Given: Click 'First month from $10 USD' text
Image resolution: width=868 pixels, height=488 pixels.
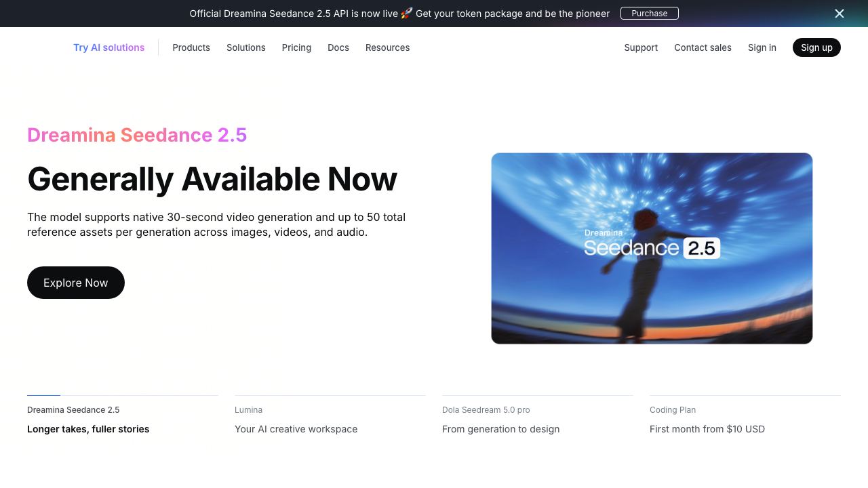Looking at the screenshot, I should [707, 429].
